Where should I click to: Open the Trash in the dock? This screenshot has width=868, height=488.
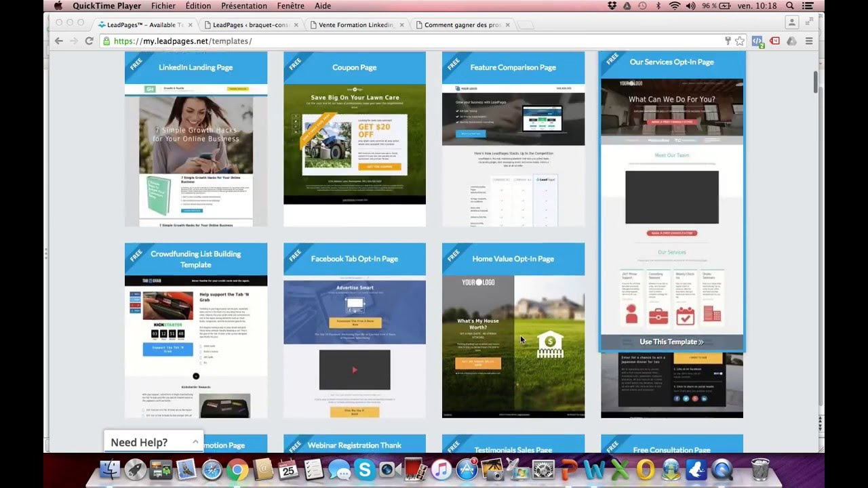click(x=760, y=469)
